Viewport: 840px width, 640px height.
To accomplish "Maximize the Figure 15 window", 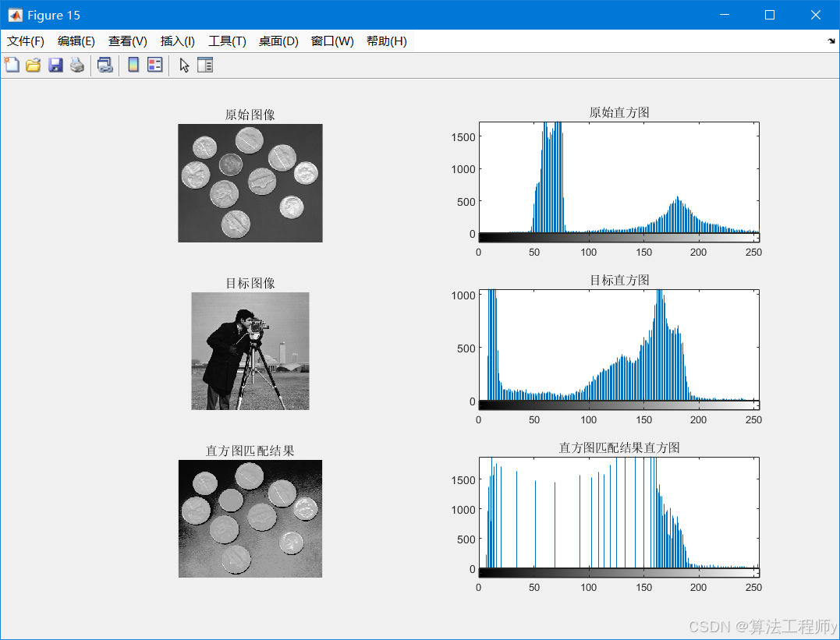I will (770, 15).
